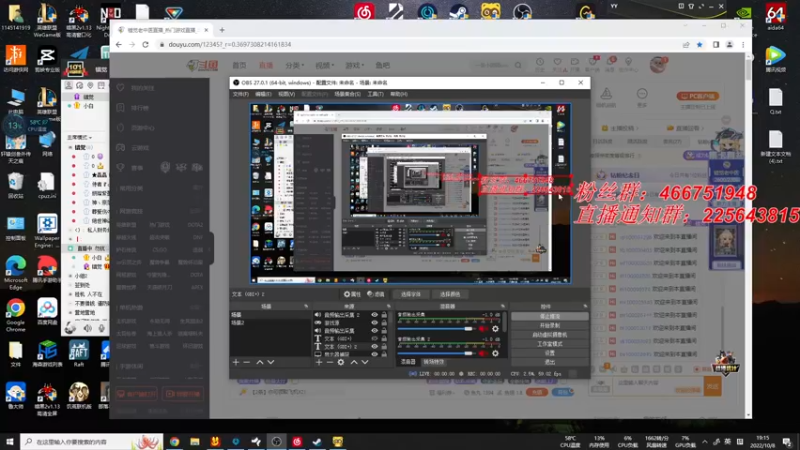The image size is (800, 450).
Task: Toggle visibility of source 音频输出采集 (third row)
Action: click(x=374, y=331)
